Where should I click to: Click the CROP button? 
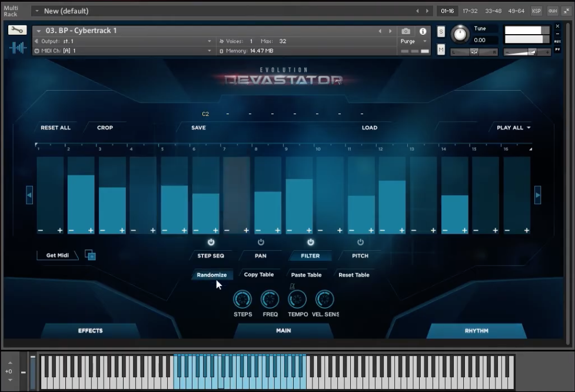coord(105,128)
